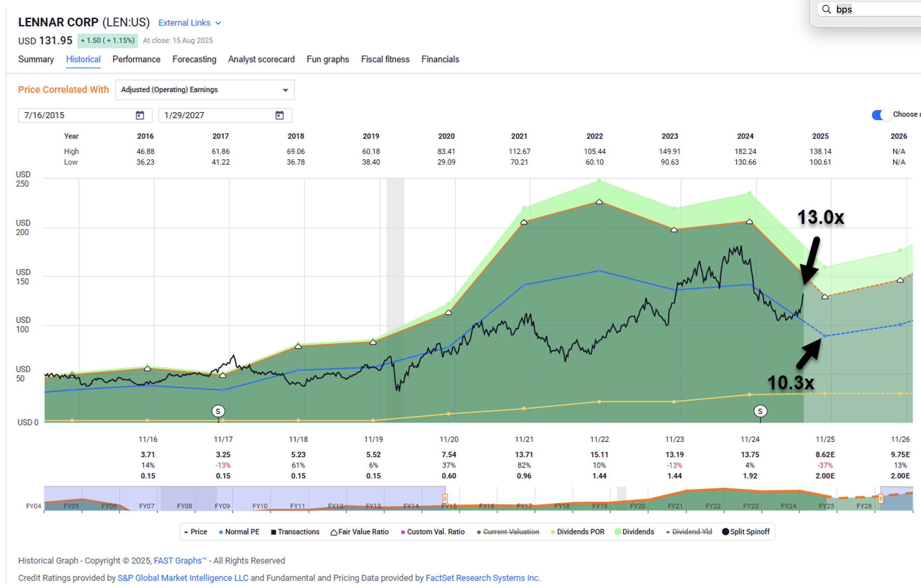The image size is (921, 588).
Task: Toggle the Transactions legend item
Action: pyautogui.click(x=295, y=532)
